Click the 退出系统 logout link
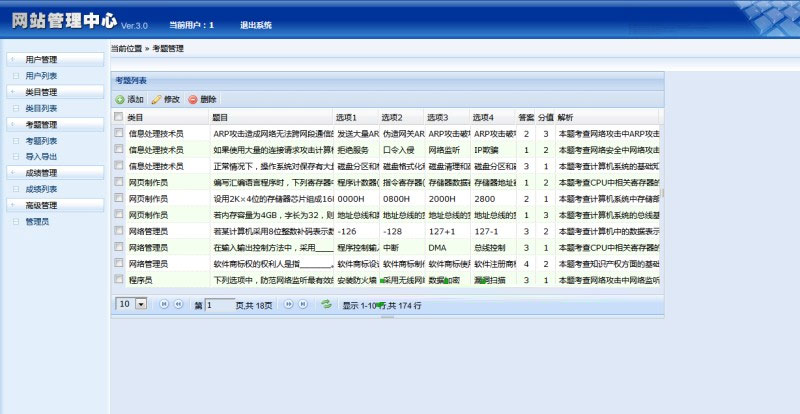 (255, 25)
